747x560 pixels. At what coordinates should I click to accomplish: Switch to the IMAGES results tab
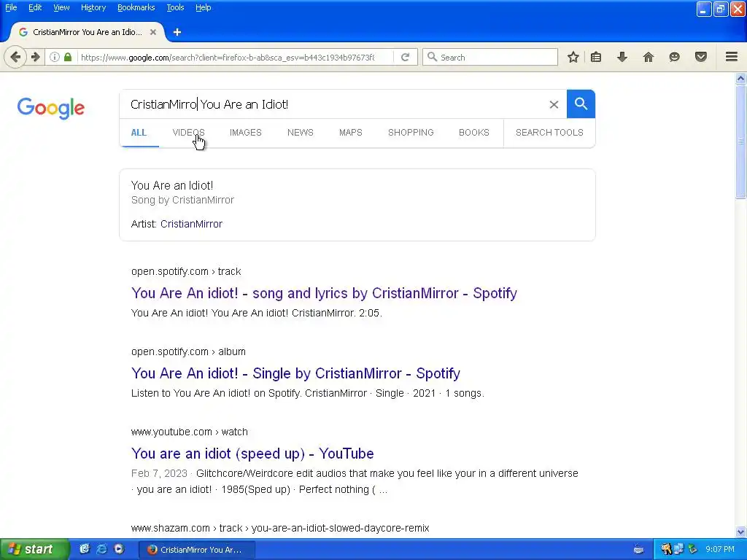tap(245, 133)
